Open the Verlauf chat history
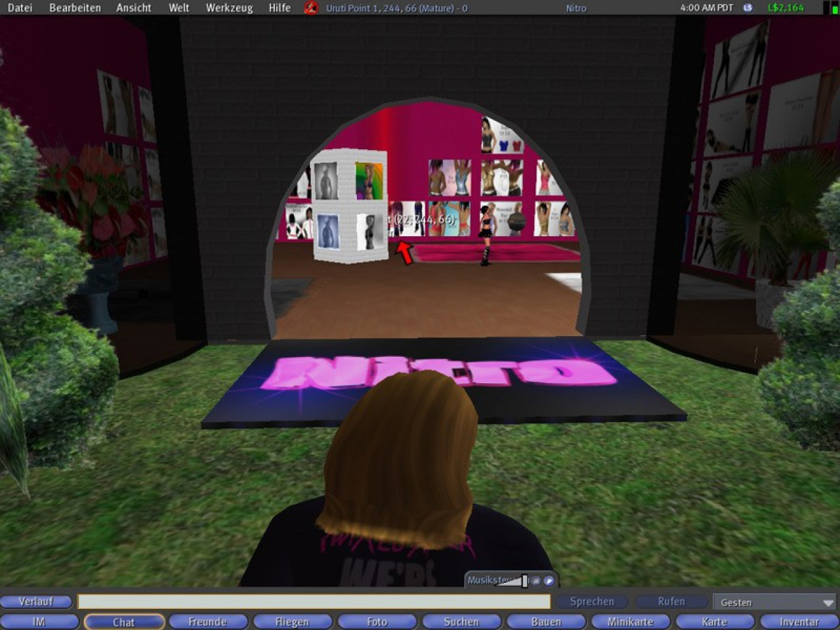 [x=36, y=601]
